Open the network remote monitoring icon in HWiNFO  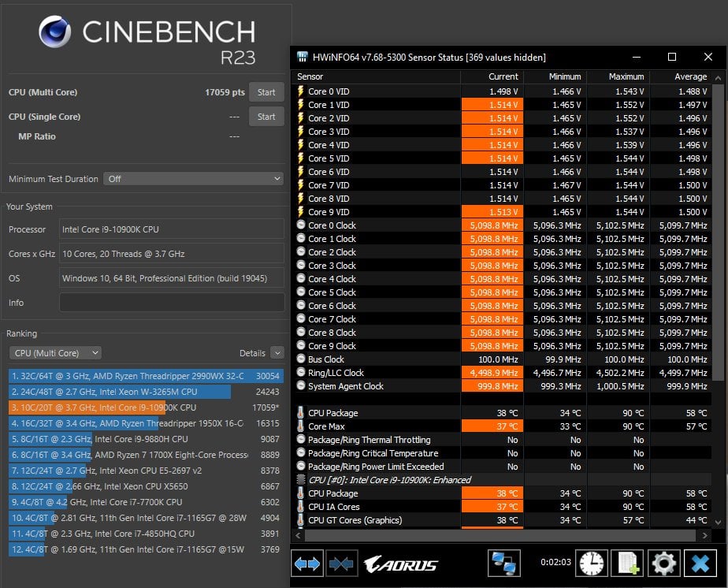point(503,564)
